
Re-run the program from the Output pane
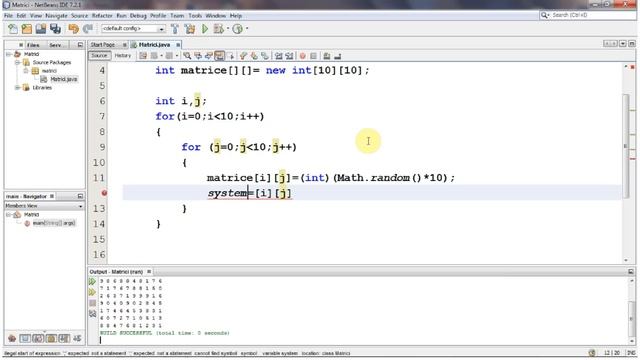tap(92, 282)
